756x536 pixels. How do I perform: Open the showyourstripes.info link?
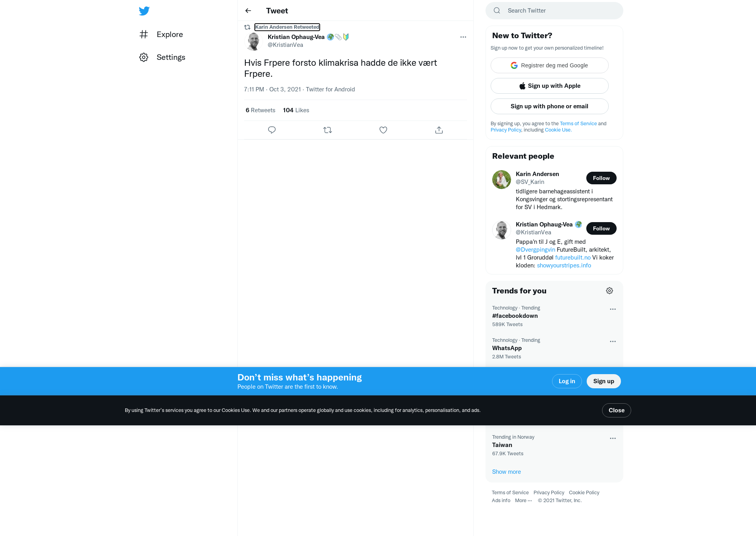coord(564,265)
